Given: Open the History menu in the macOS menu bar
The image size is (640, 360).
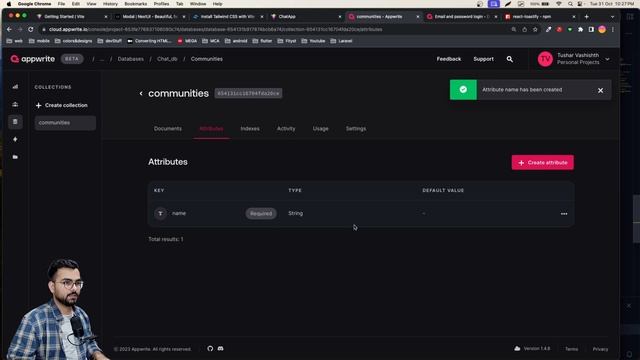Looking at the screenshot, I should pyautogui.click(x=110, y=4).
